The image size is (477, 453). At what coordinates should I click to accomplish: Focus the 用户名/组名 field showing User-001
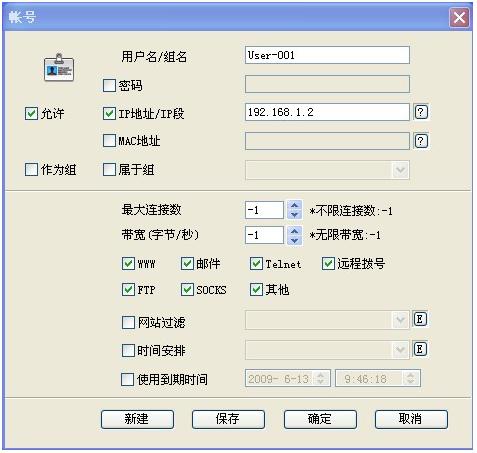[327, 55]
